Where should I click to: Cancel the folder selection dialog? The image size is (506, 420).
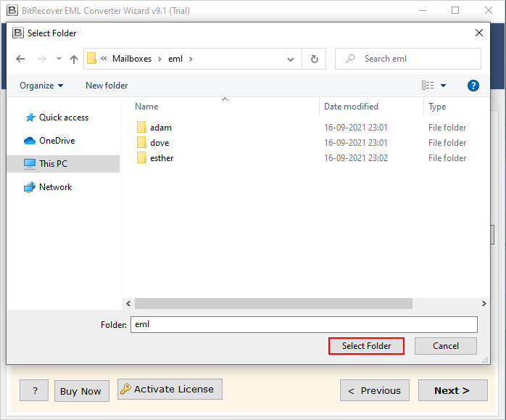coord(445,346)
